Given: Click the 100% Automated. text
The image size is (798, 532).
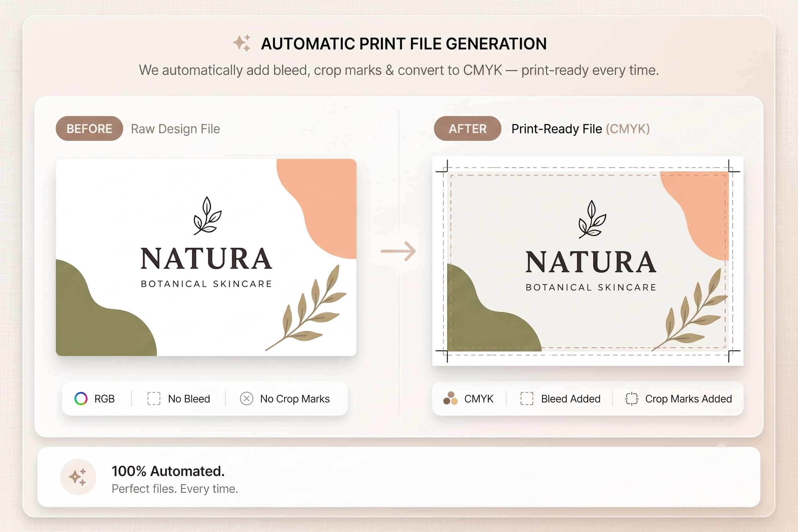Looking at the screenshot, I should pyautogui.click(x=168, y=471).
